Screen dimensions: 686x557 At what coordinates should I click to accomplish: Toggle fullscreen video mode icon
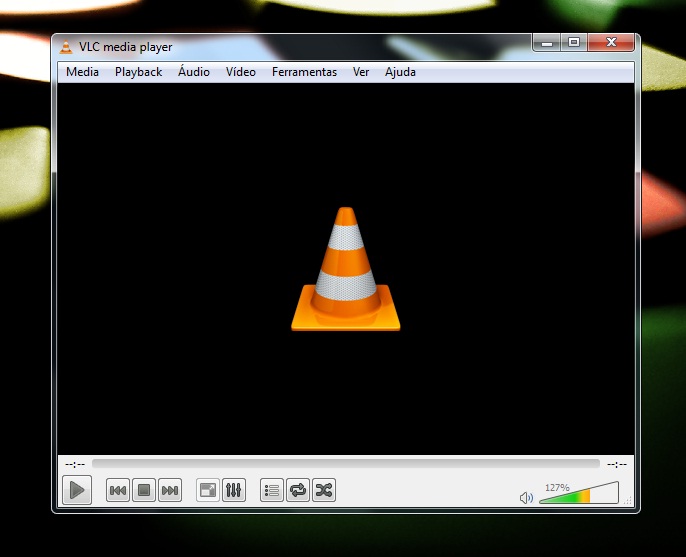[208, 490]
